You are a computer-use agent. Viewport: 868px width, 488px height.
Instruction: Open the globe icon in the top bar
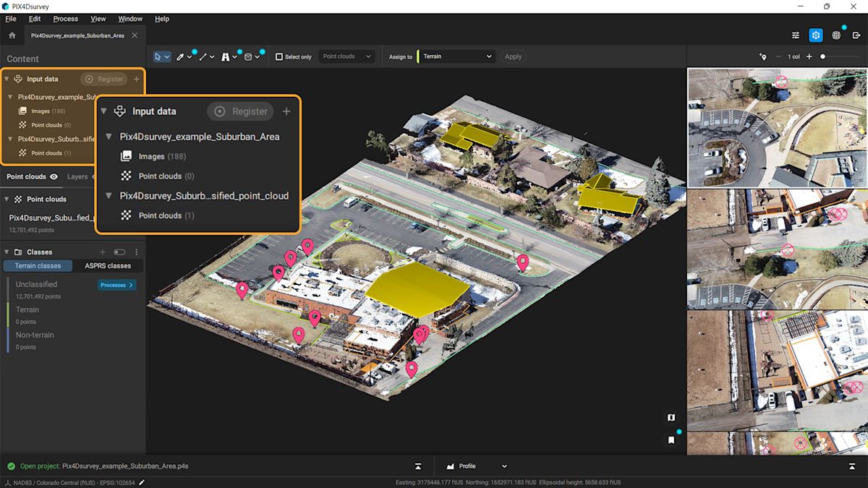point(838,35)
